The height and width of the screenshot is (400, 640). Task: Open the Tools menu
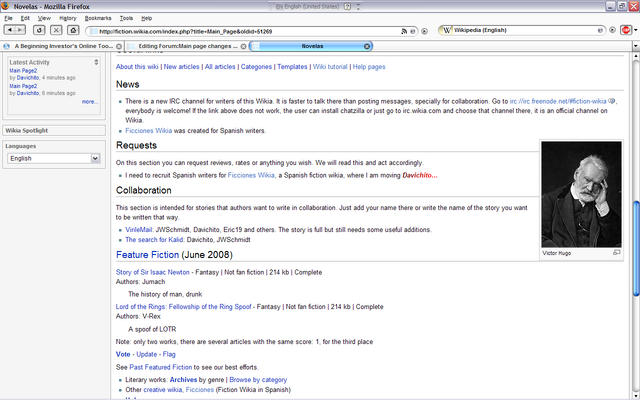[126, 18]
